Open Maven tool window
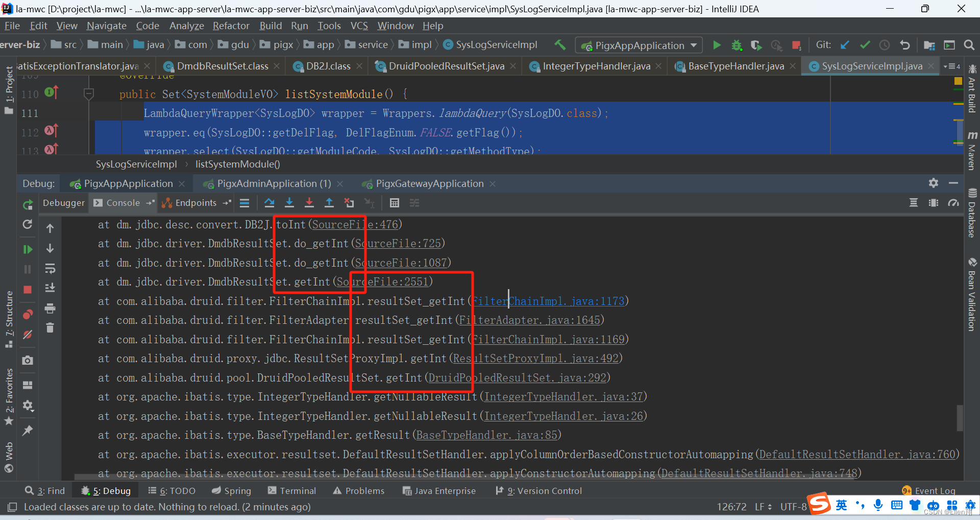 click(x=972, y=151)
